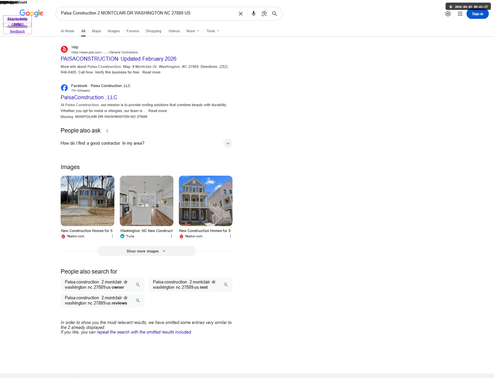Click the icon left of apps grid
Image resolution: width=500 pixels, height=378 pixels.
click(x=448, y=14)
